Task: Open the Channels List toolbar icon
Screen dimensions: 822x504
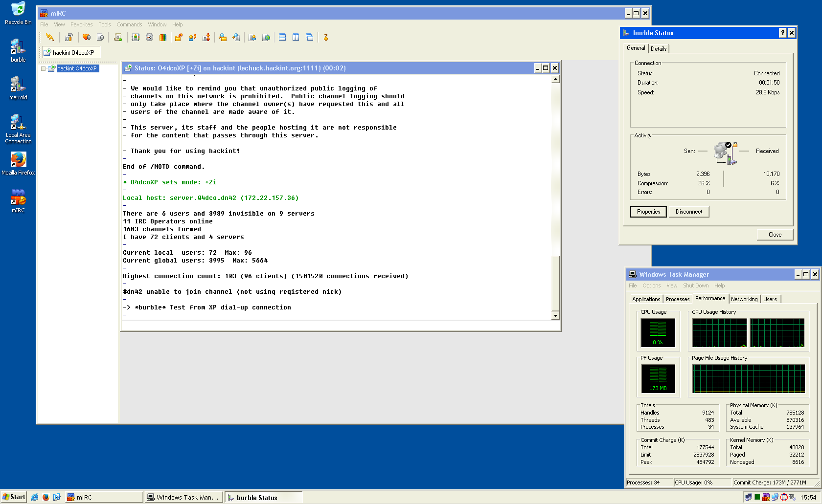Action: [x=100, y=37]
